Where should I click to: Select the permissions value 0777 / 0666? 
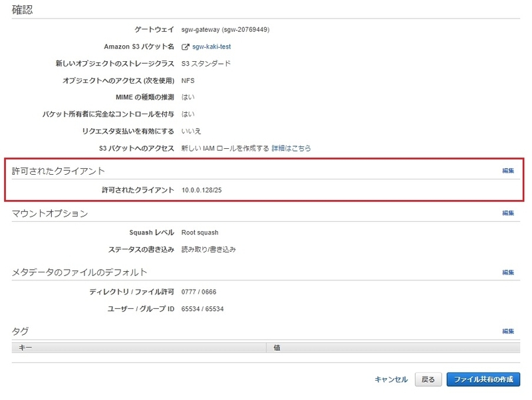tap(199, 292)
